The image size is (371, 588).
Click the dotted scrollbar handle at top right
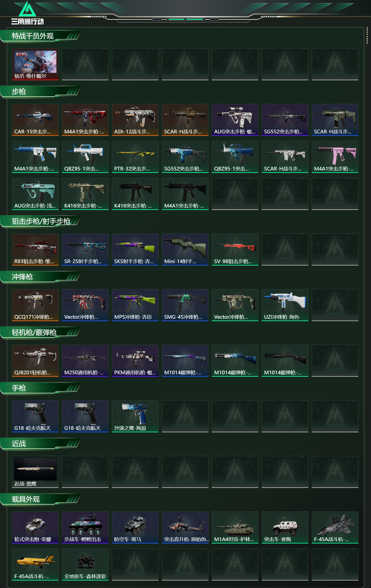click(367, 36)
